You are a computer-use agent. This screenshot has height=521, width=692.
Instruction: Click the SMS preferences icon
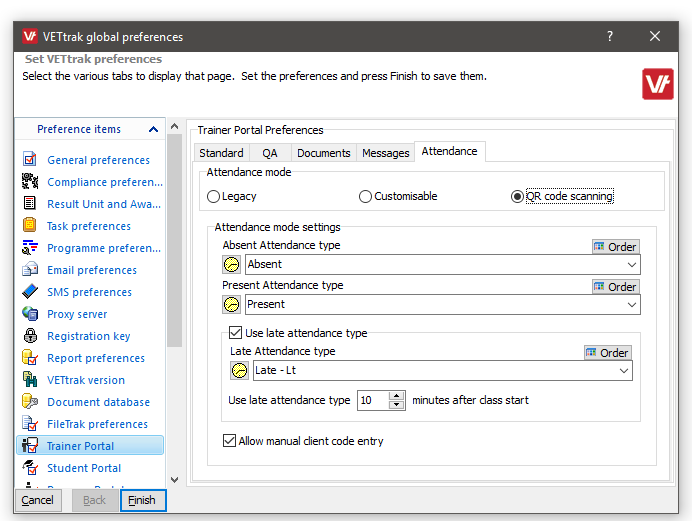[29, 292]
